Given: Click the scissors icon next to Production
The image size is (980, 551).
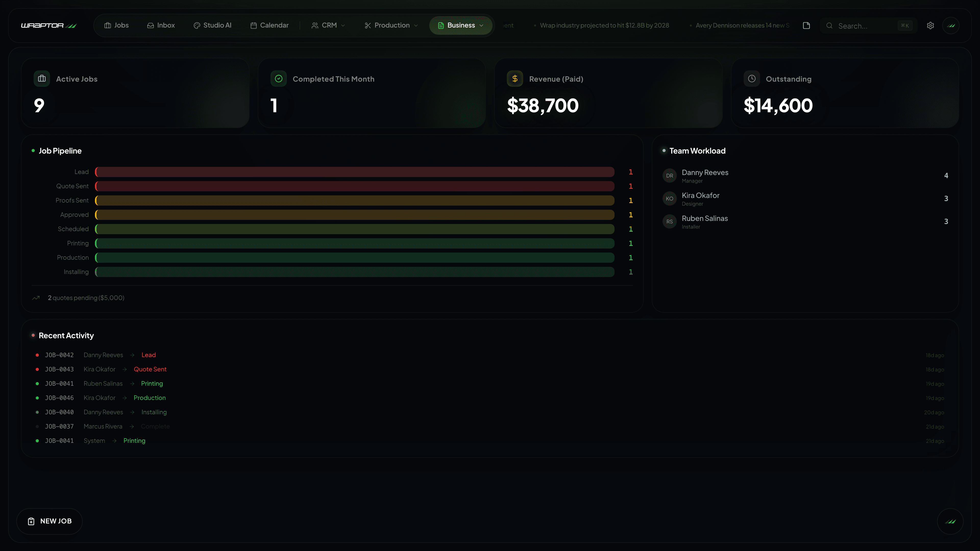Looking at the screenshot, I should point(367,26).
